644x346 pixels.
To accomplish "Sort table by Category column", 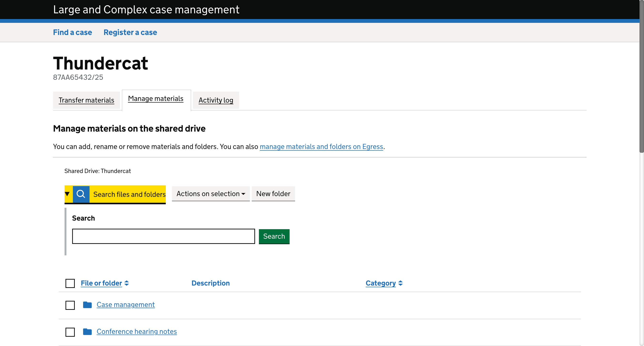I will pos(381,283).
